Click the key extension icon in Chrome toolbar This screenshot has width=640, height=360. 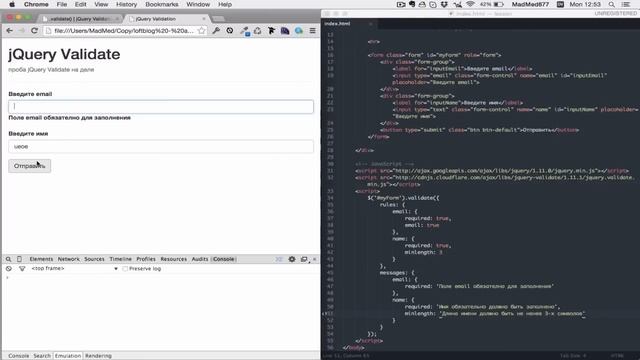click(x=216, y=31)
